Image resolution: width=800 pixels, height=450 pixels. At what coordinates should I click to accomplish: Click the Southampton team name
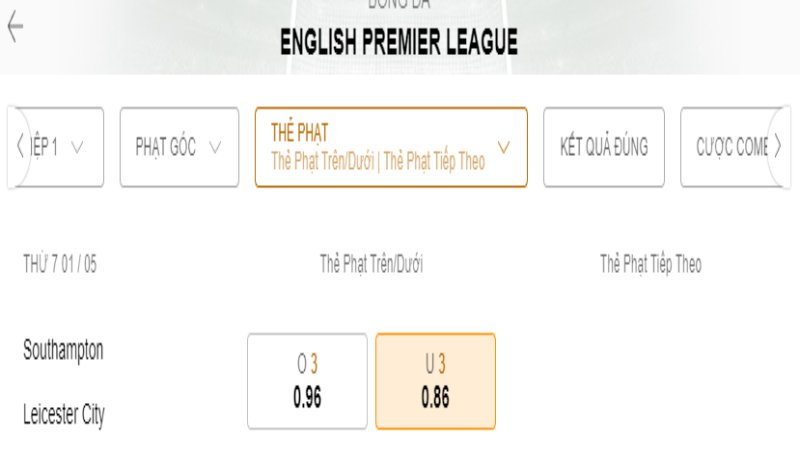point(63,350)
